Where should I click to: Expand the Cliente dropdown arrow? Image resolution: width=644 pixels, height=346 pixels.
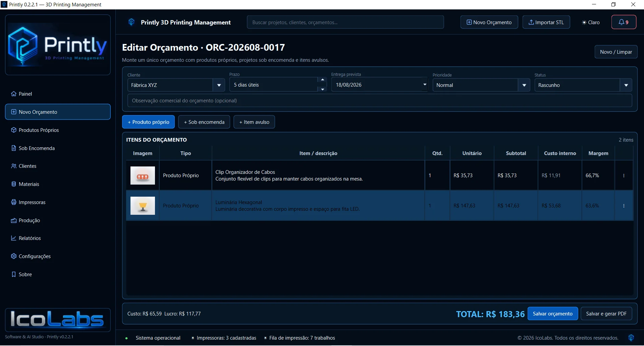point(219,85)
